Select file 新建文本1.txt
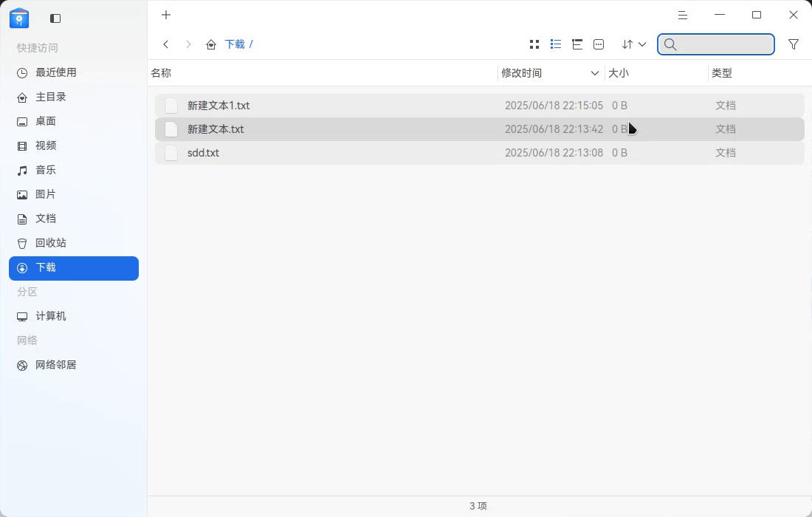 (x=480, y=106)
